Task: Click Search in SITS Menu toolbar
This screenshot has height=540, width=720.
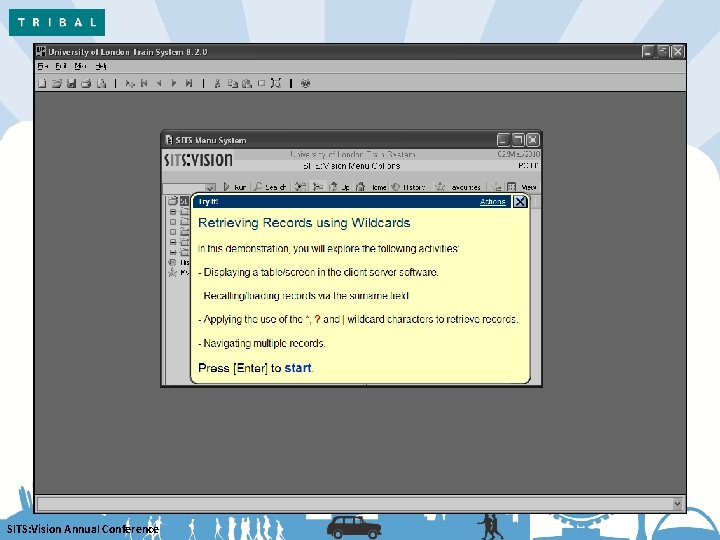Action: 270,187
